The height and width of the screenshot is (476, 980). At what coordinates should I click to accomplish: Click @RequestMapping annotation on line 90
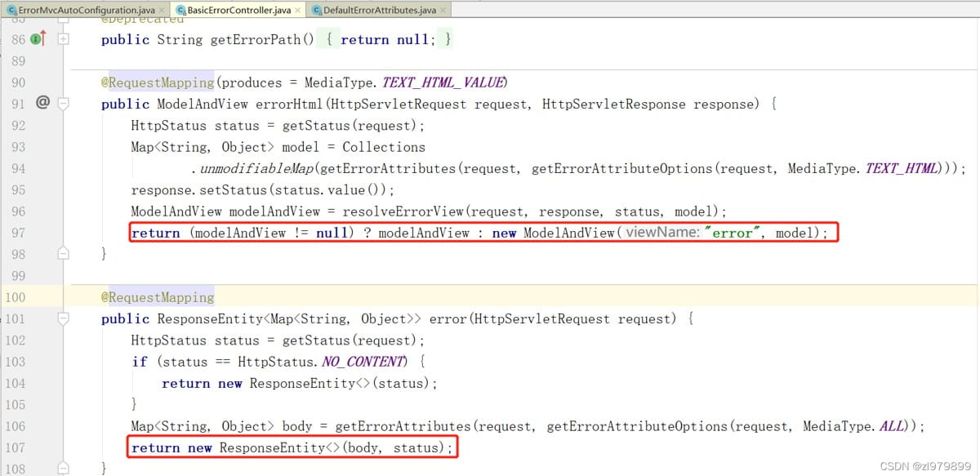pos(157,82)
